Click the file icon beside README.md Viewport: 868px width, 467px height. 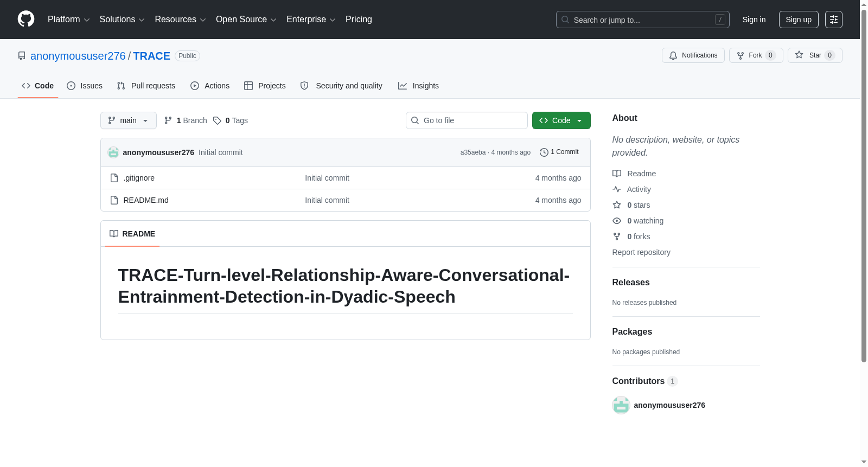pos(114,200)
